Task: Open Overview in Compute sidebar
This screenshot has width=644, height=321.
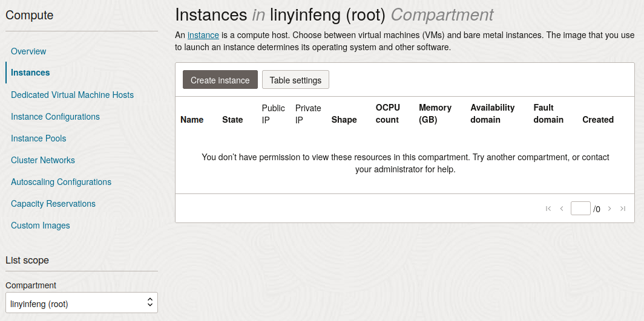Action: point(28,51)
